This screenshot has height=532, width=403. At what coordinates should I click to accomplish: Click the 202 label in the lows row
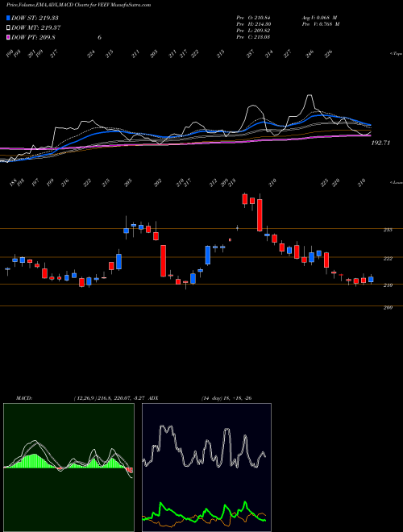click(157, 183)
